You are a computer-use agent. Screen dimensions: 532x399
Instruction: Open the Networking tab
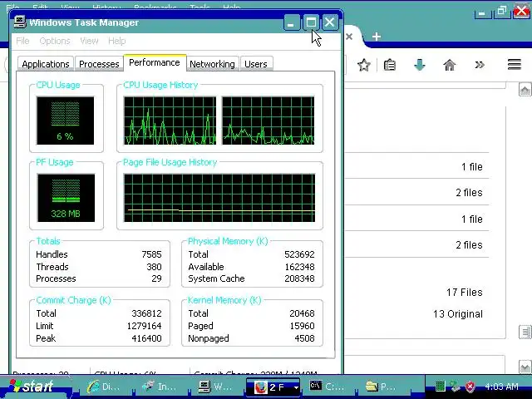tap(212, 64)
